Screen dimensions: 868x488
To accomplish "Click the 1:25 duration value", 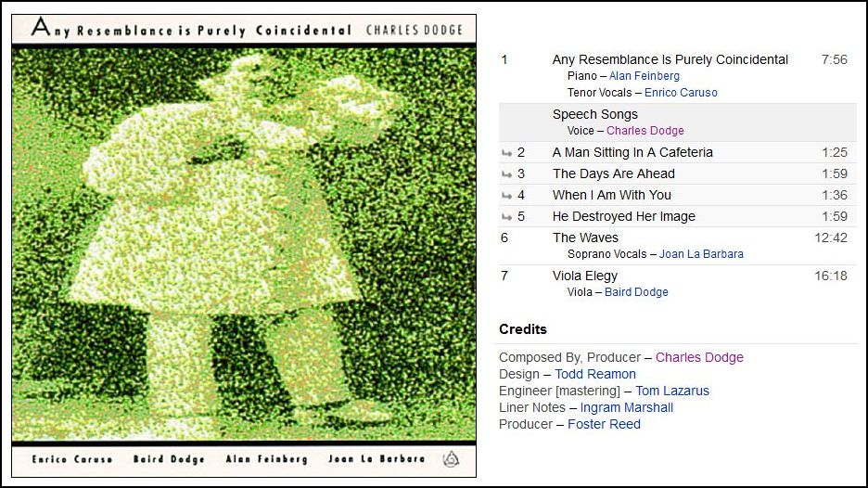I will pos(835,152).
